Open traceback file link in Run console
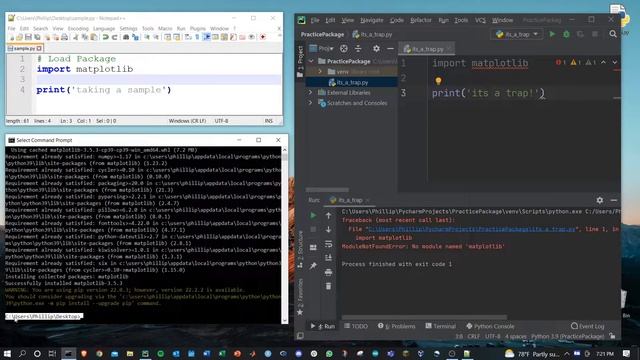This screenshot has height=360, width=640. click(x=471, y=229)
